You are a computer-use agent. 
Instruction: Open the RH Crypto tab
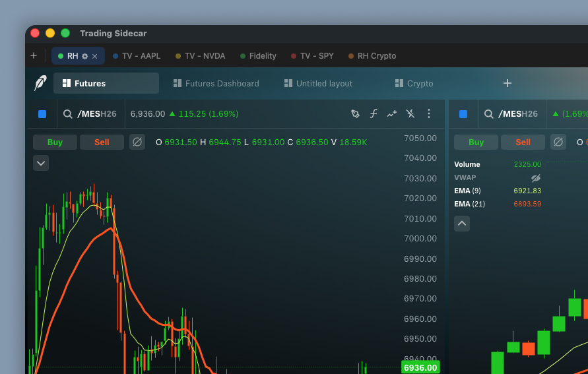(x=372, y=56)
